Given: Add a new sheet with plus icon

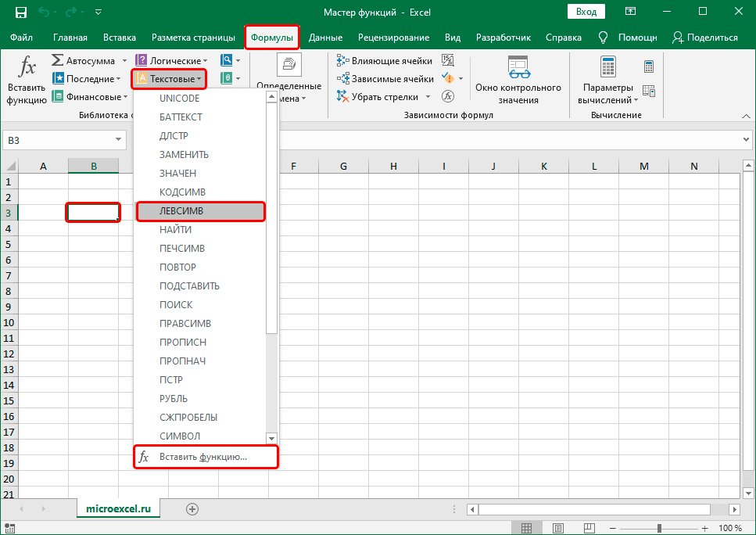Looking at the screenshot, I should point(192,509).
